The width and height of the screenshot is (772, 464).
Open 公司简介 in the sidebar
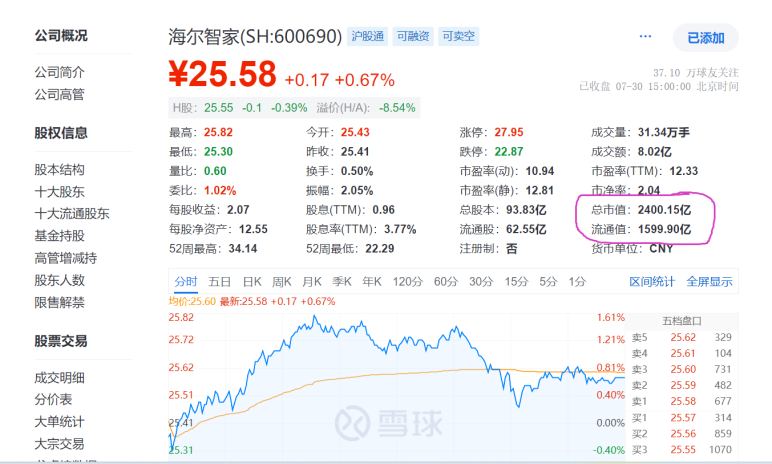tap(60, 72)
